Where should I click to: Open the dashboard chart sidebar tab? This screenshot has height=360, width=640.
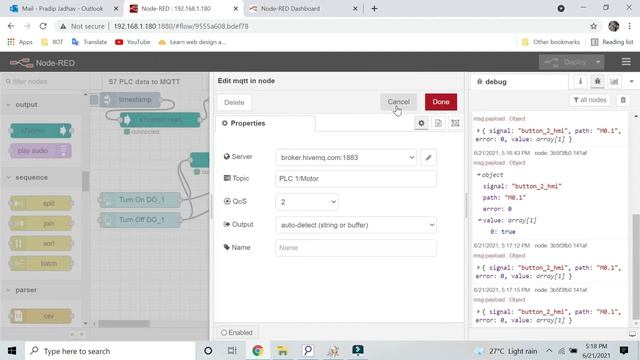point(614,82)
